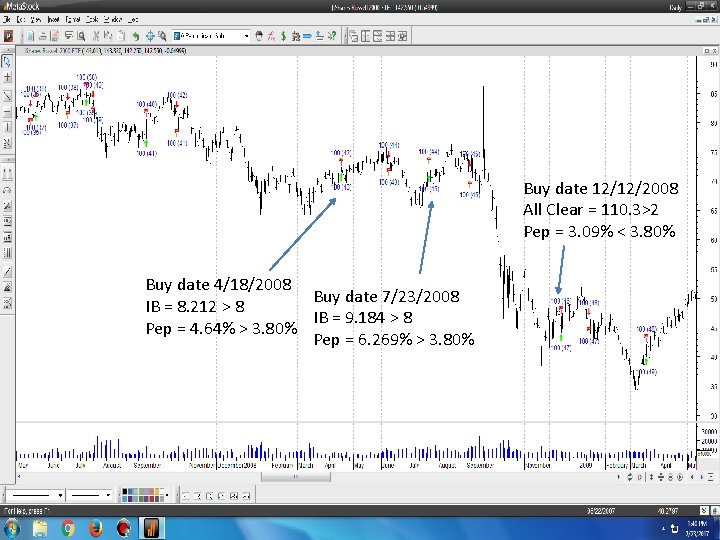The width and height of the screenshot is (720, 540).
Task: Click the last zoom tool in bottom toolbar
Action: (246, 495)
